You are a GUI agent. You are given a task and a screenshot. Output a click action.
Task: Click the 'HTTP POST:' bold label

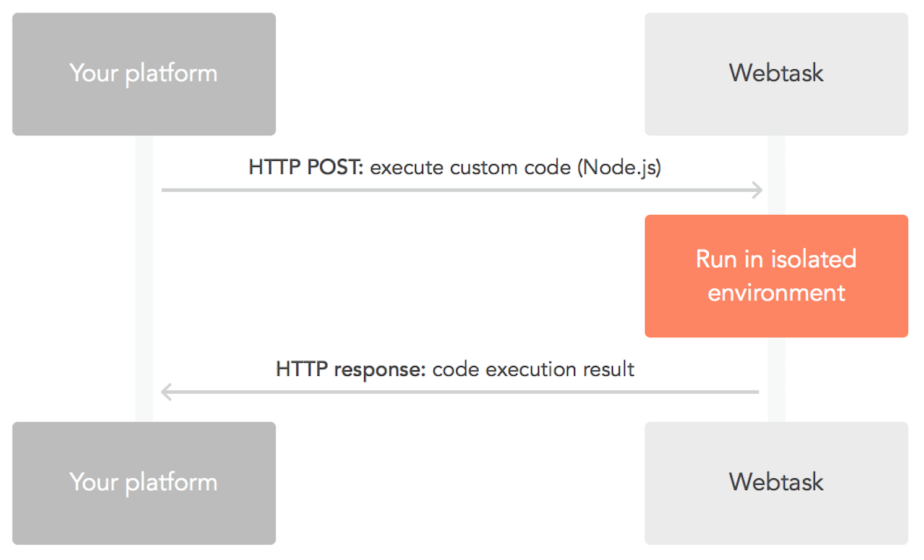[306, 167]
